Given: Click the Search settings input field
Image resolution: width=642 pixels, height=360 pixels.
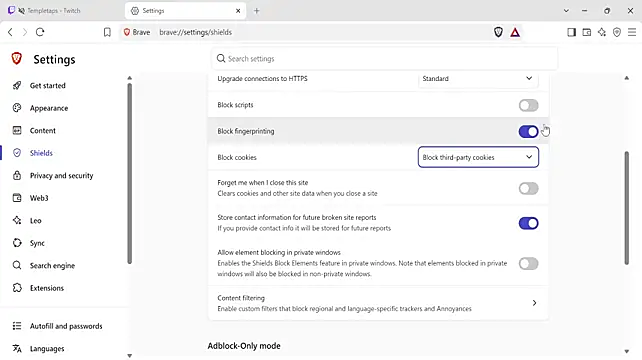Looking at the screenshot, I should tap(384, 59).
